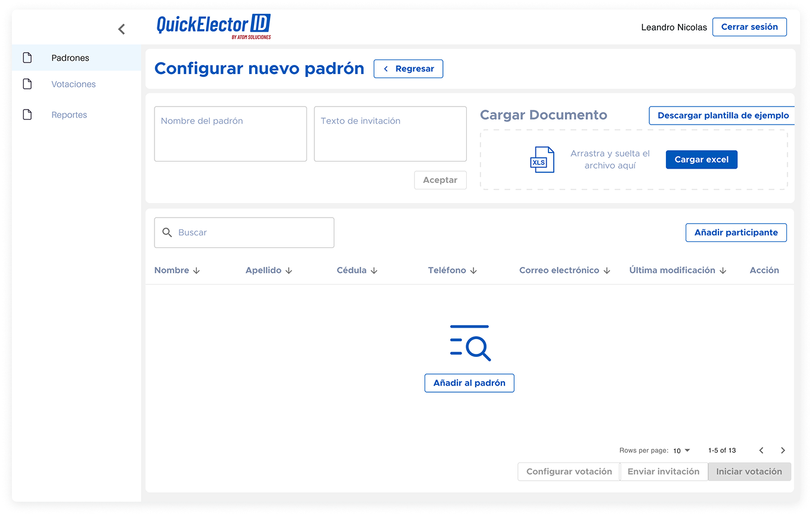Viewport: 812px width, 516px height.
Task: Click the QuickElector ID logo
Action: pos(213,27)
